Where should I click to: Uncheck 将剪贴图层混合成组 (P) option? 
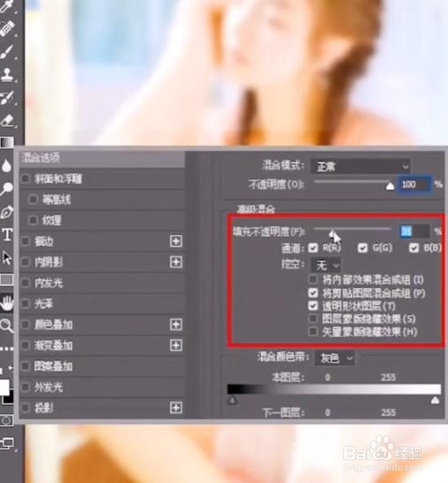313,293
